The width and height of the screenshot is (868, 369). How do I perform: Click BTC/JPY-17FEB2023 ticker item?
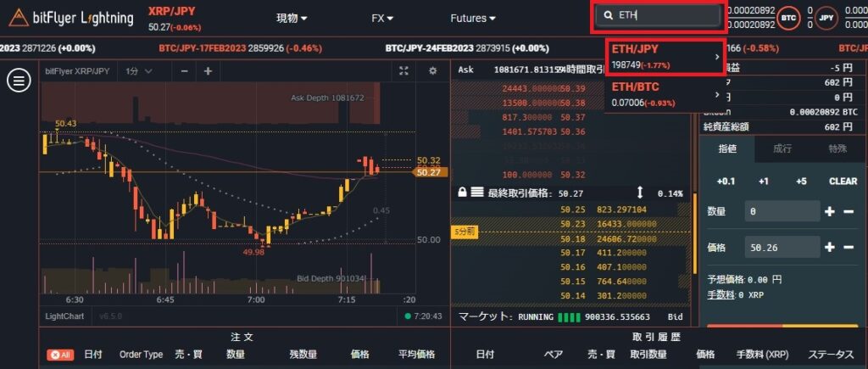click(x=240, y=48)
